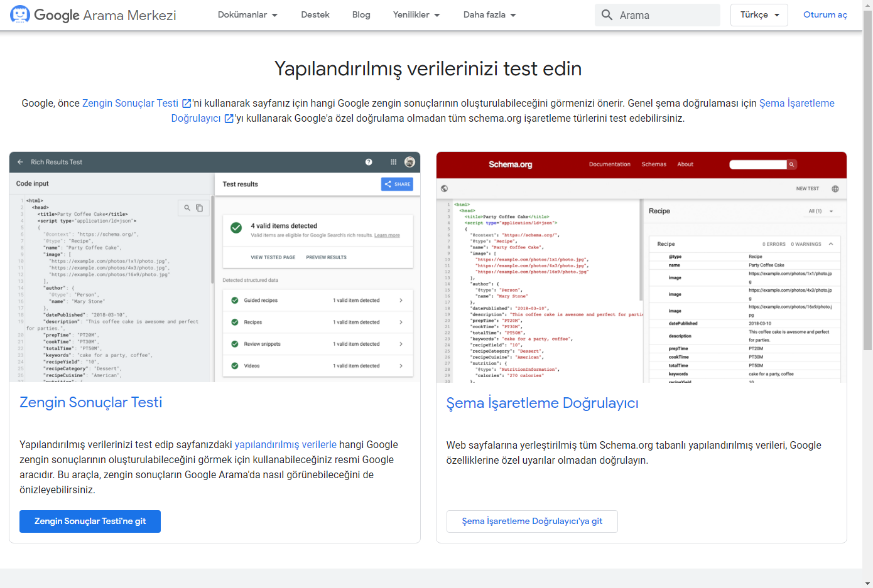
Task: Click globe icon at left of Schema validator toolbar
Action: [x=445, y=189]
